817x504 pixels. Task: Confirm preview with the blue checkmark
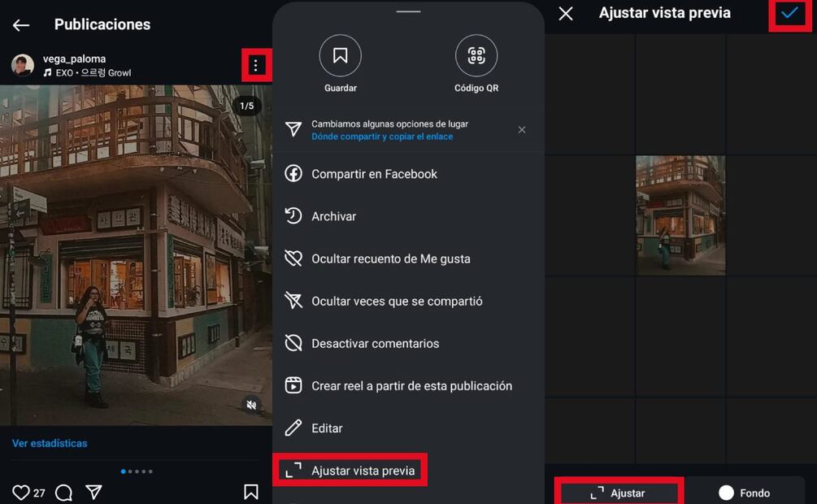(789, 14)
